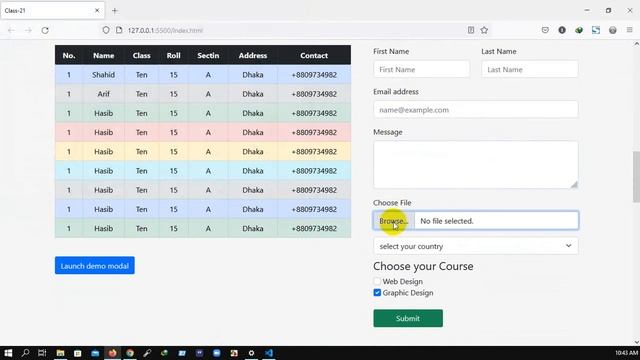The width and height of the screenshot is (640, 360).
Task: Click the Launch demo modal button
Action: pos(95,266)
